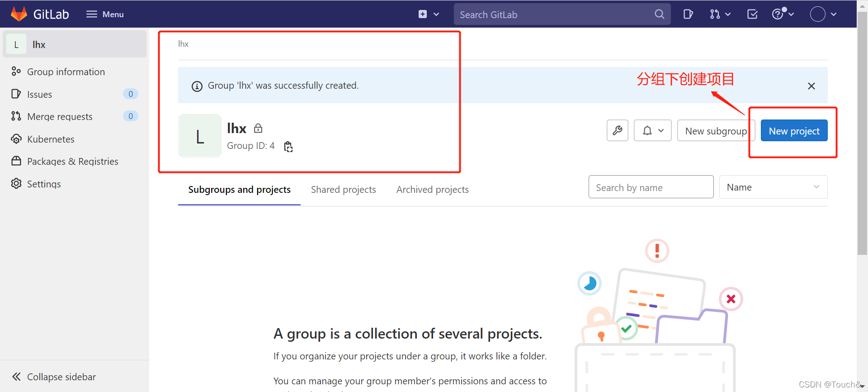This screenshot has width=868, height=392.
Task: Click the Collapse sidebar double chevron icon
Action: [x=16, y=377]
